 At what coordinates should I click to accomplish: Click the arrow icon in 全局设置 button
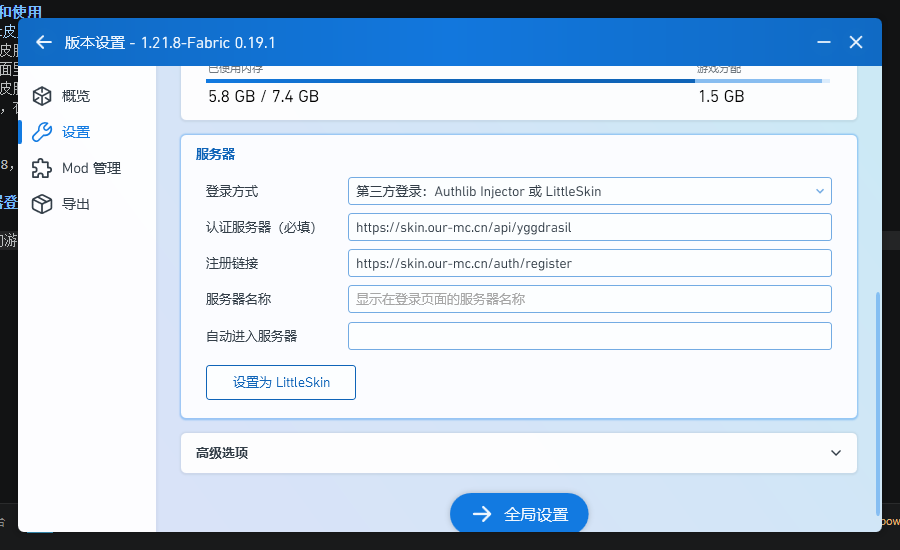coord(482,514)
